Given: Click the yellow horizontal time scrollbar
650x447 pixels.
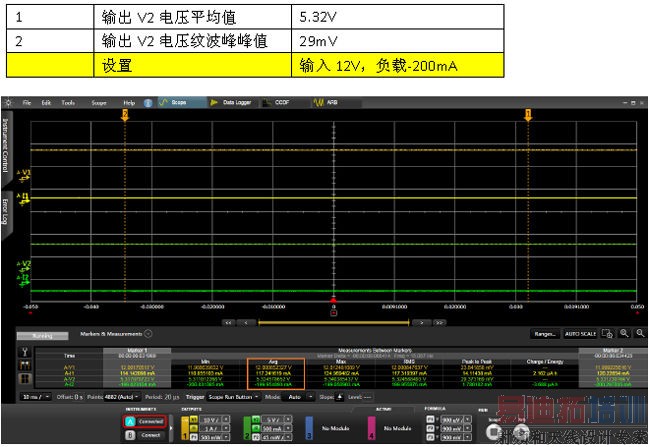Looking at the screenshot, I should click(334, 322).
